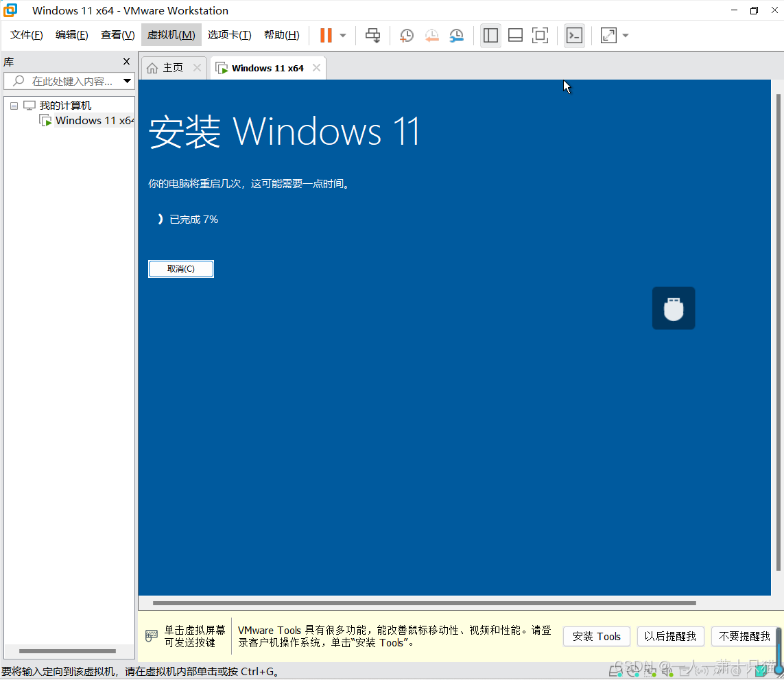Viewport: 784px width, 680px height.
Task: Revert the VM to the previous snapshot
Action: [x=431, y=36]
